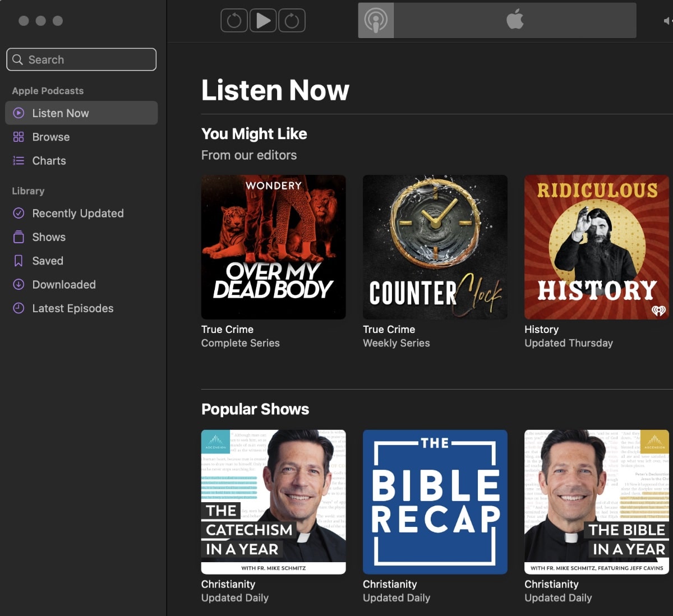Click the volume speaker icon

[x=667, y=21]
